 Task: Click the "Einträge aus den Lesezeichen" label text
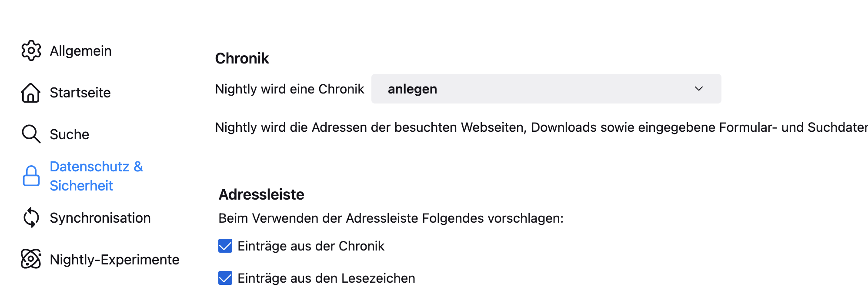(x=326, y=278)
